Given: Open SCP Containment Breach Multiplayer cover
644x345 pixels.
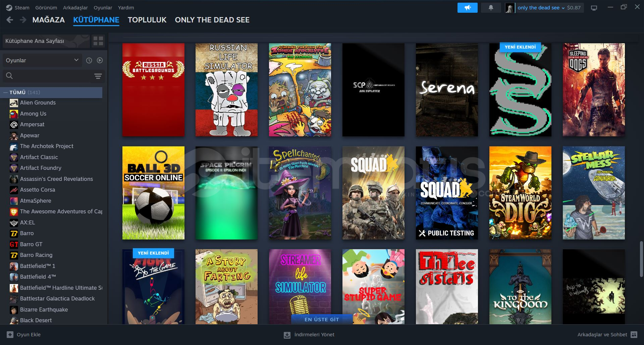Looking at the screenshot, I should coord(373,90).
